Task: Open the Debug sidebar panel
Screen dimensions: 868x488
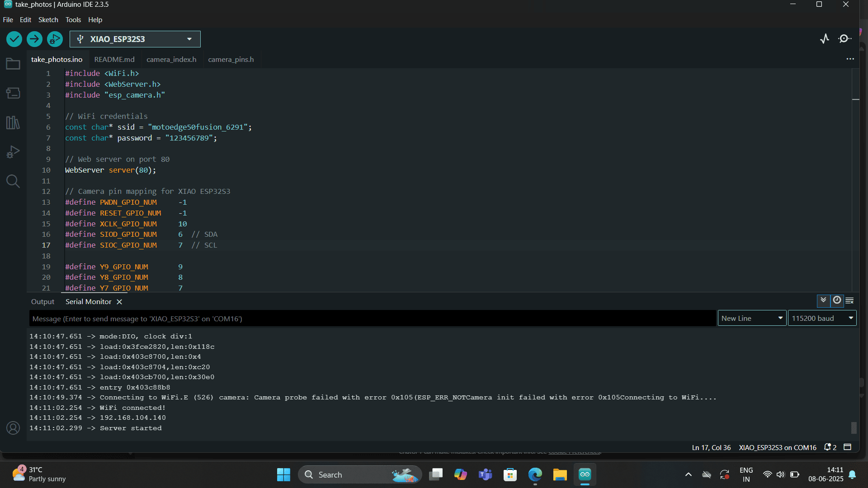Action: tap(13, 152)
